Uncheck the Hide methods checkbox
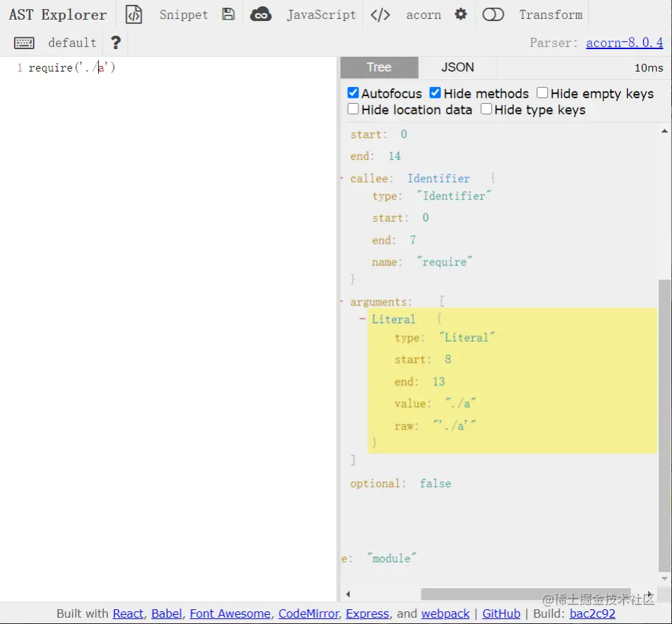The image size is (672, 624). pos(435,93)
